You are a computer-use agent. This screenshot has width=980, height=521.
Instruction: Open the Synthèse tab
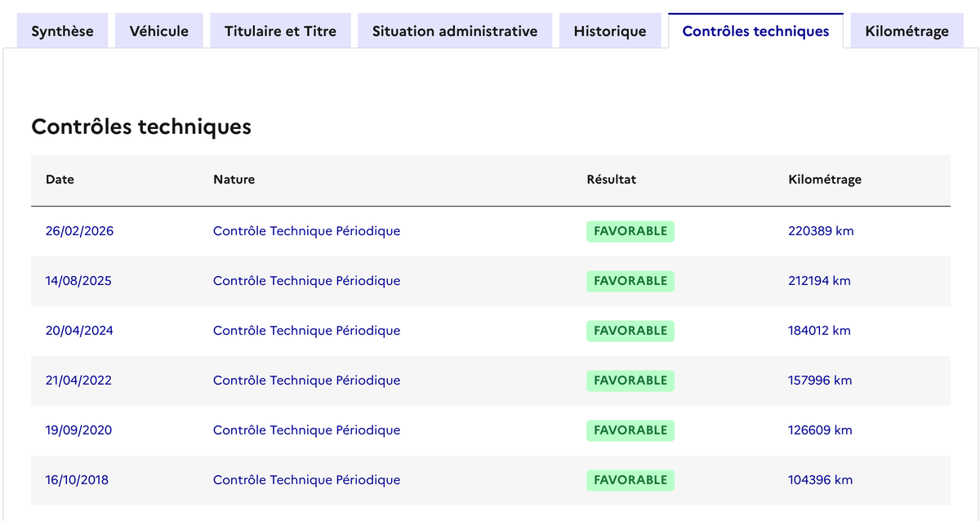(x=62, y=31)
